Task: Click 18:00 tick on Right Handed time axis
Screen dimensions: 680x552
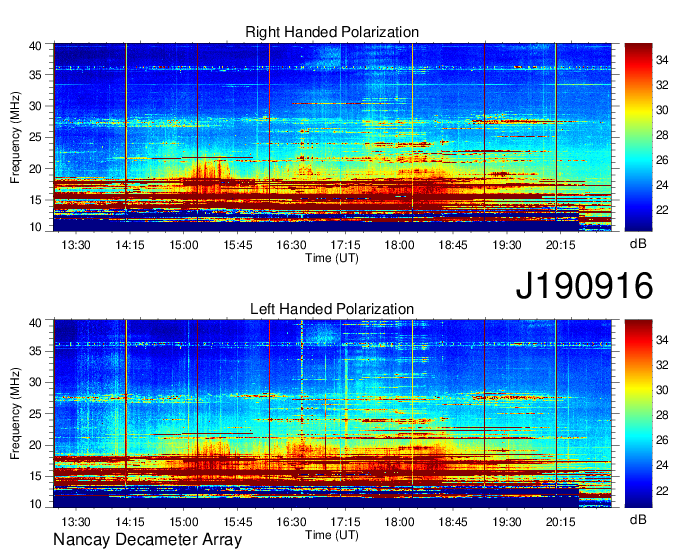Action: pos(399,245)
